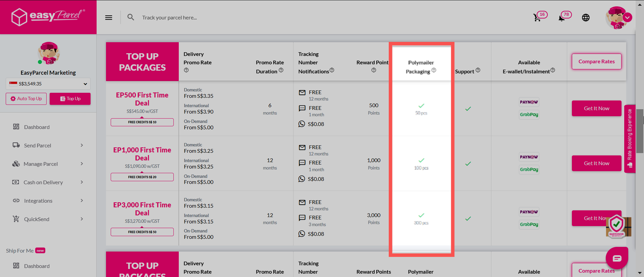Image resolution: width=644 pixels, height=277 pixels.
Task: Expand the Manage Parcel chevron
Action: pos(82,163)
